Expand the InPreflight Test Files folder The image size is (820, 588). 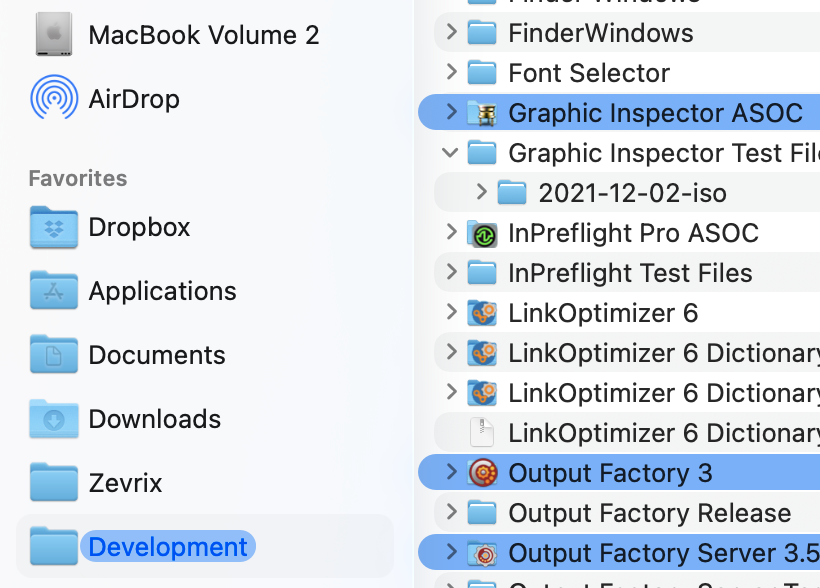tap(451, 273)
